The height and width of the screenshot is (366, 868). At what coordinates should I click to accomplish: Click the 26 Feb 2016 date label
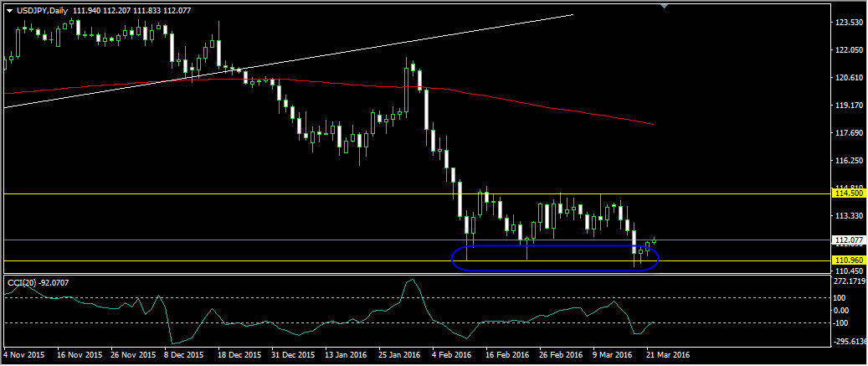[561, 354]
